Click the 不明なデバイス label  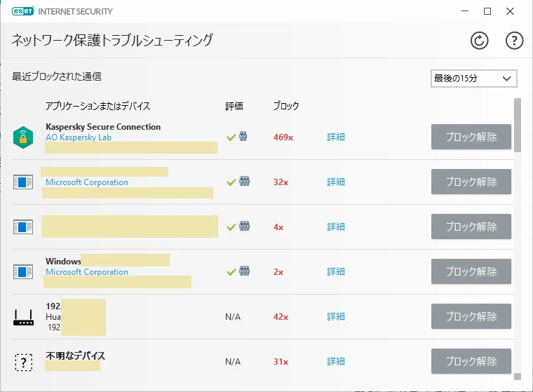point(76,356)
